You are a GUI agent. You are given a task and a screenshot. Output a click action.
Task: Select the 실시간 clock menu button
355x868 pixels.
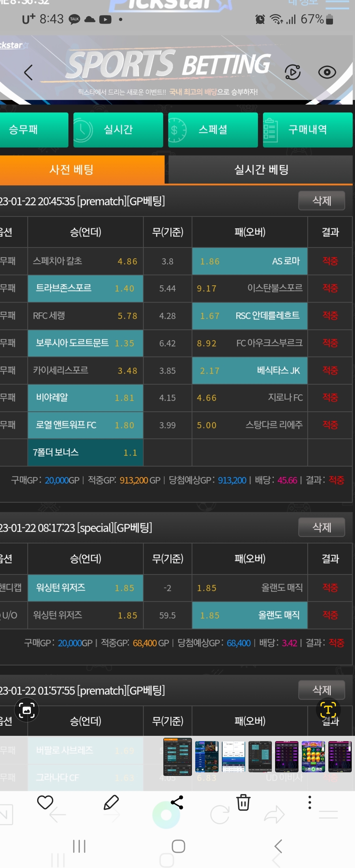pos(118,130)
